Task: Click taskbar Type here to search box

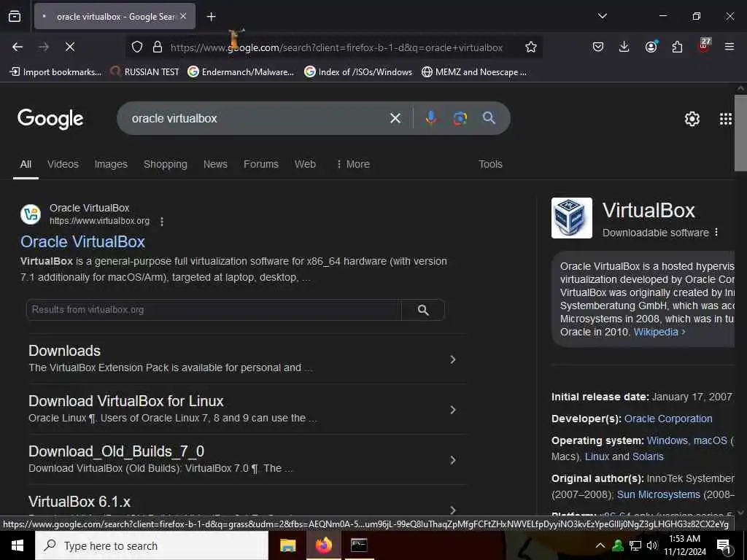Action: click(152, 545)
